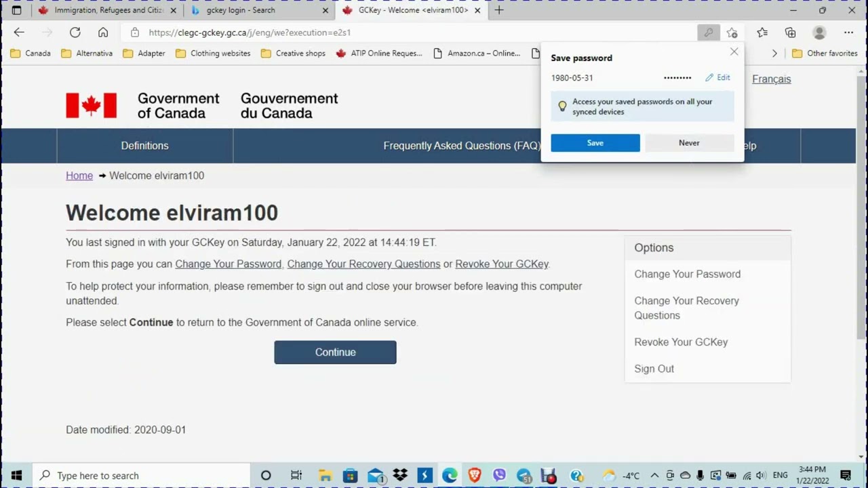Open the Other favorites folder
868x488 pixels.
[x=825, y=53]
